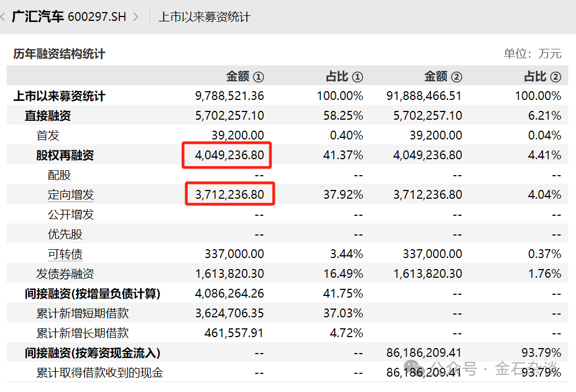Click 86,186,209.41 in 间接融资(按筹资现金流入) row

pyautogui.click(x=424, y=353)
